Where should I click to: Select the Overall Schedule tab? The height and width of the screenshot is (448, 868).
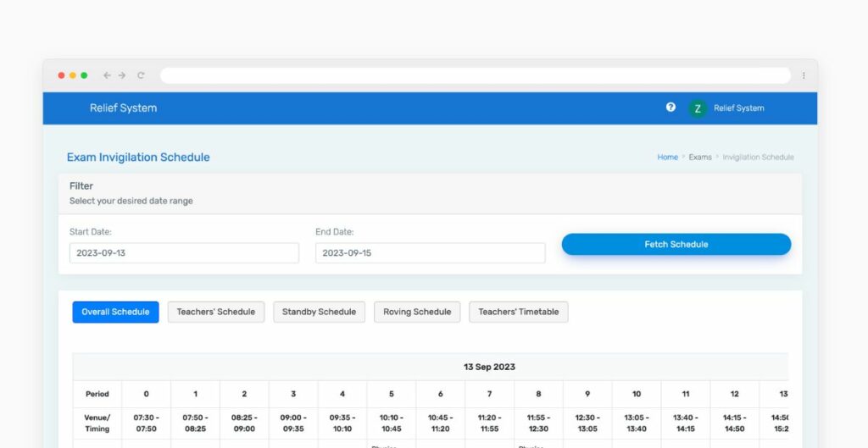(115, 312)
